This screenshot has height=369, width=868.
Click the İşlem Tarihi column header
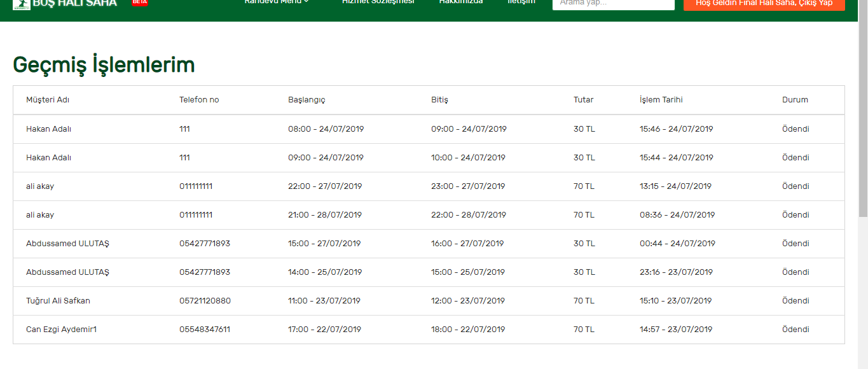point(661,100)
